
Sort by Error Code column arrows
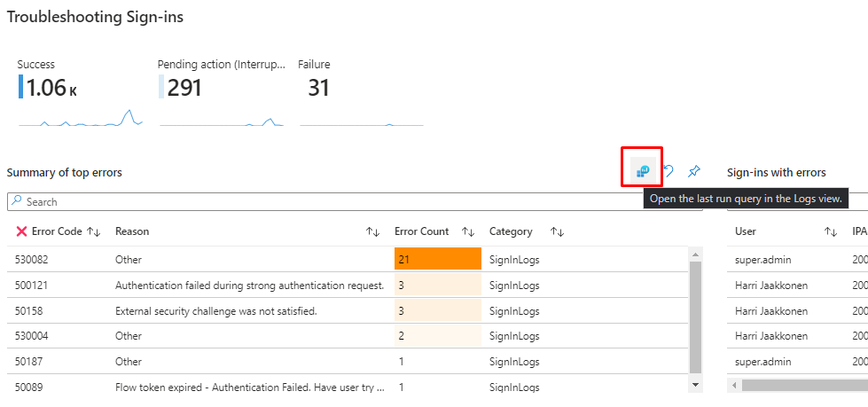[x=94, y=231]
